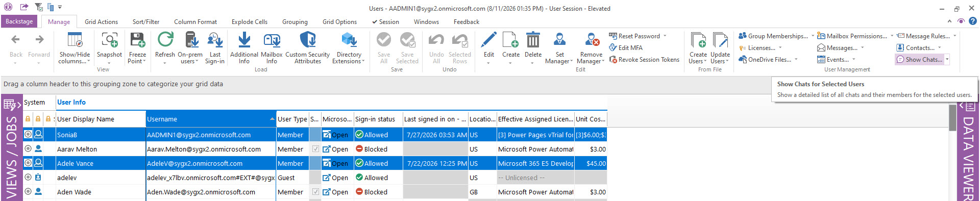Click the copy quick-access icon
The width and height of the screenshot is (980, 201).
click(51, 7)
